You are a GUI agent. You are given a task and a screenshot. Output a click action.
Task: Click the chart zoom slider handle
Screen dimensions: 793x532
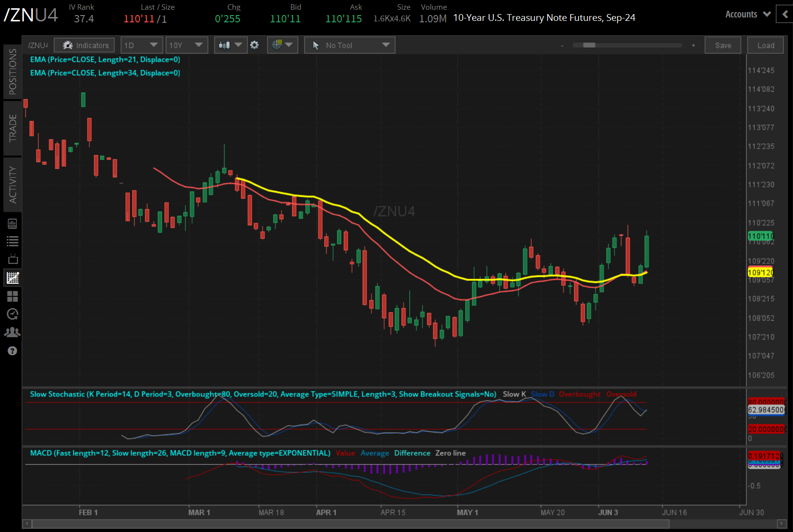[x=589, y=45]
